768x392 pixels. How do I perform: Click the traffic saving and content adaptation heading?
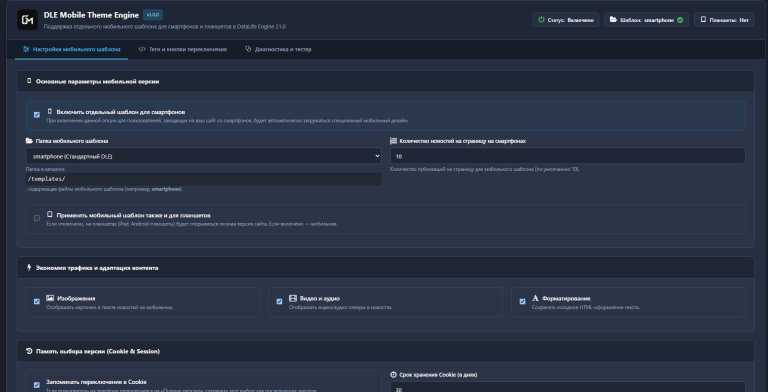(97, 268)
